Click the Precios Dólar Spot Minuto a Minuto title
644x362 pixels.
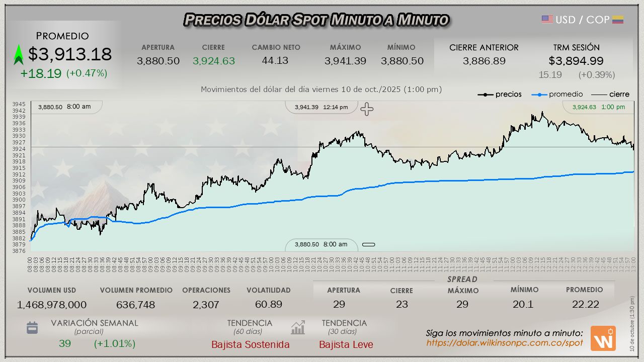point(316,20)
